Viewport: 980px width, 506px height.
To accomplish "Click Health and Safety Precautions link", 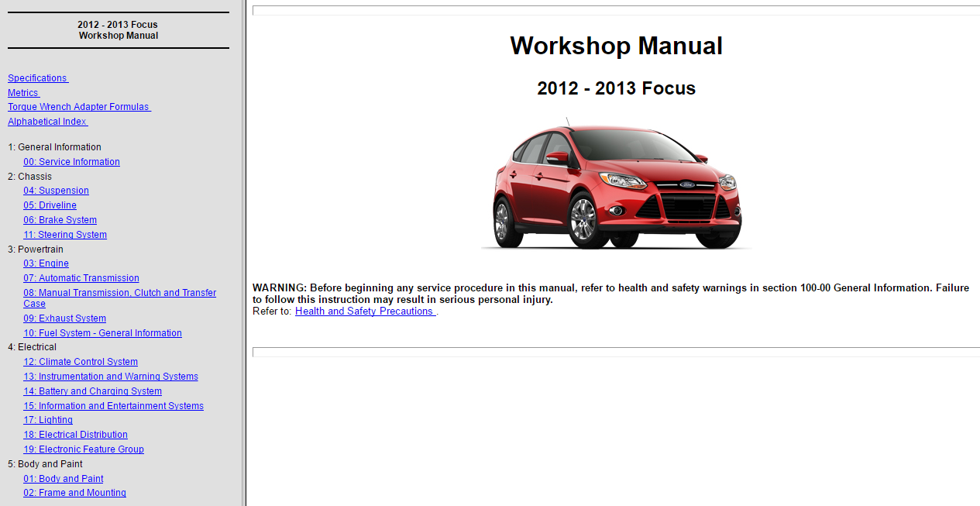I will coord(365,312).
